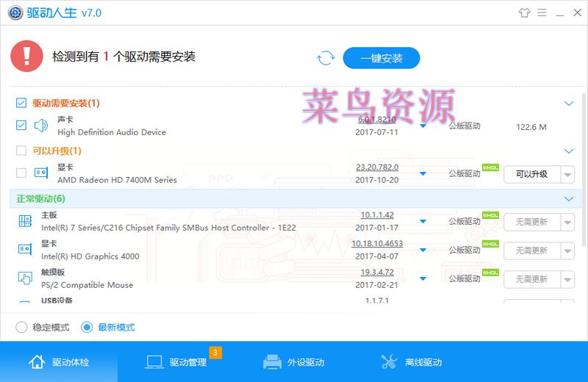
Task: Collapse the 可以升级 section chevron
Action: pos(569,151)
